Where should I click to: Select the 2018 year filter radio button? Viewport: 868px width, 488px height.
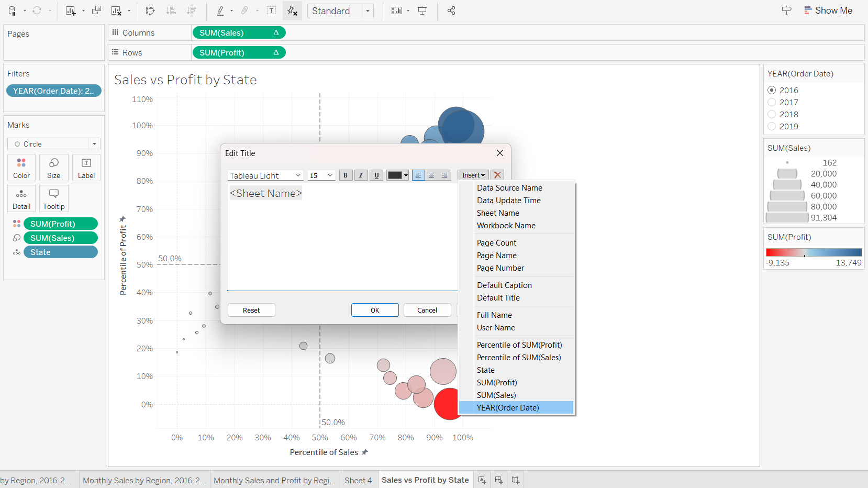pos(772,115)
